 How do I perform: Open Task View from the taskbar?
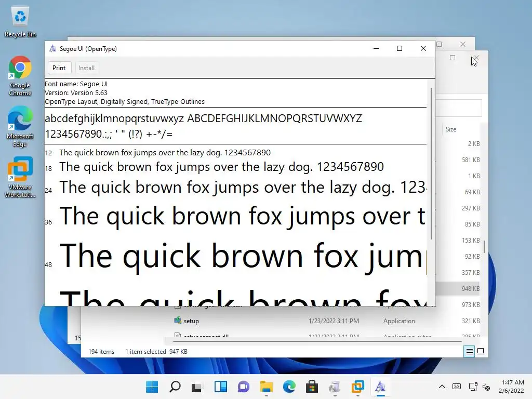point(198,387)
